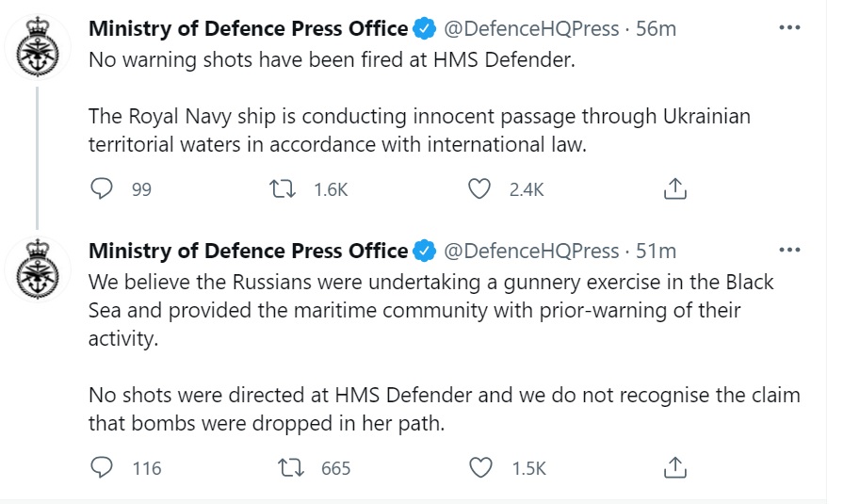Screen dimensions: 860x504
Task: Open the 56m timestamp of first tweet
Action: pyautogui.click(x=656, y=28)
